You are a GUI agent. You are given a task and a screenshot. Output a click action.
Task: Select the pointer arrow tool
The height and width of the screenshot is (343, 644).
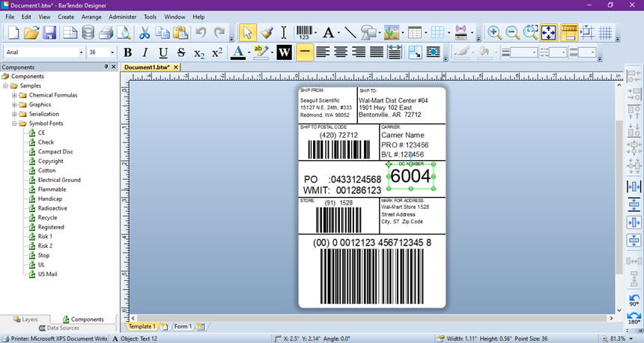click(247, 32)
